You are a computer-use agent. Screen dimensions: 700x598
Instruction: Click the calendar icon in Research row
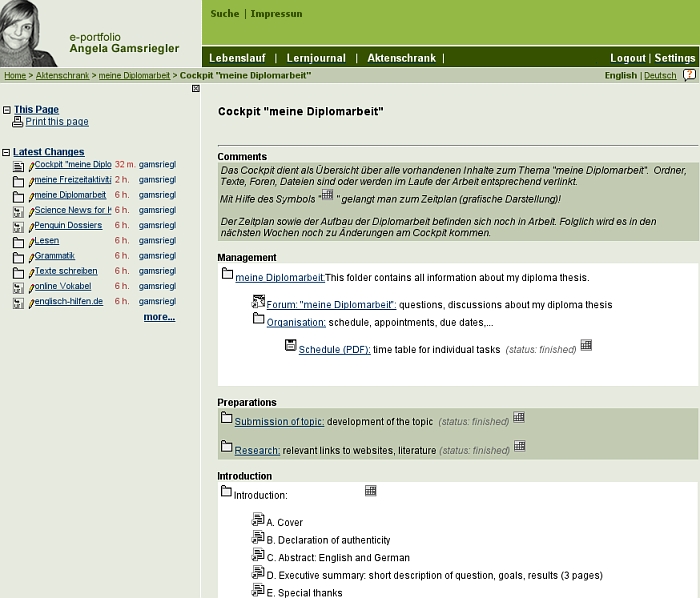click(519, 446)
